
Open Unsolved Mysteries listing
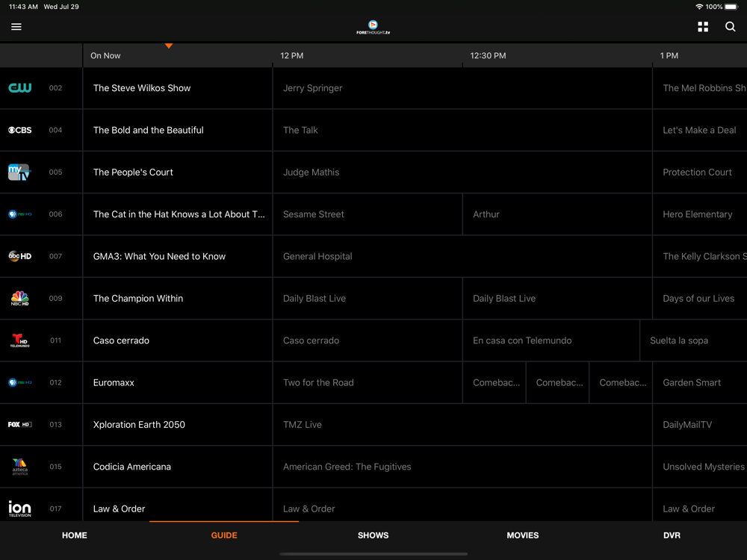click(x=700, y=467)
